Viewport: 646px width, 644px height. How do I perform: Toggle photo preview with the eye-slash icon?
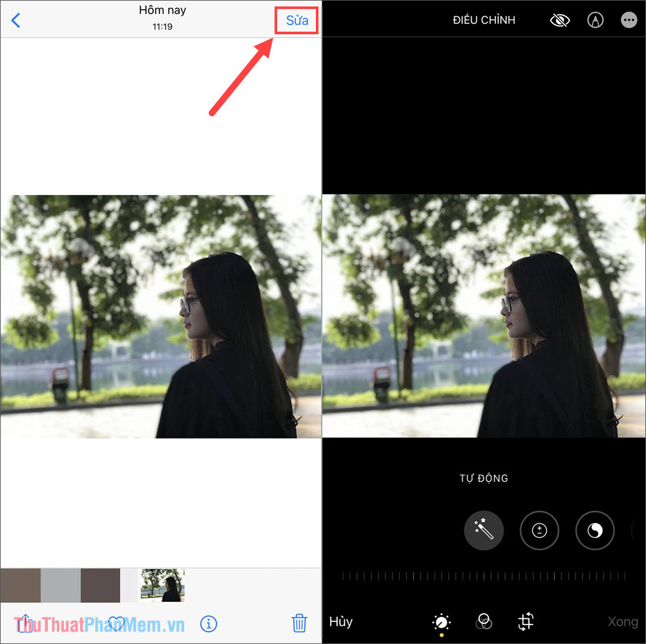coord(559,20)
